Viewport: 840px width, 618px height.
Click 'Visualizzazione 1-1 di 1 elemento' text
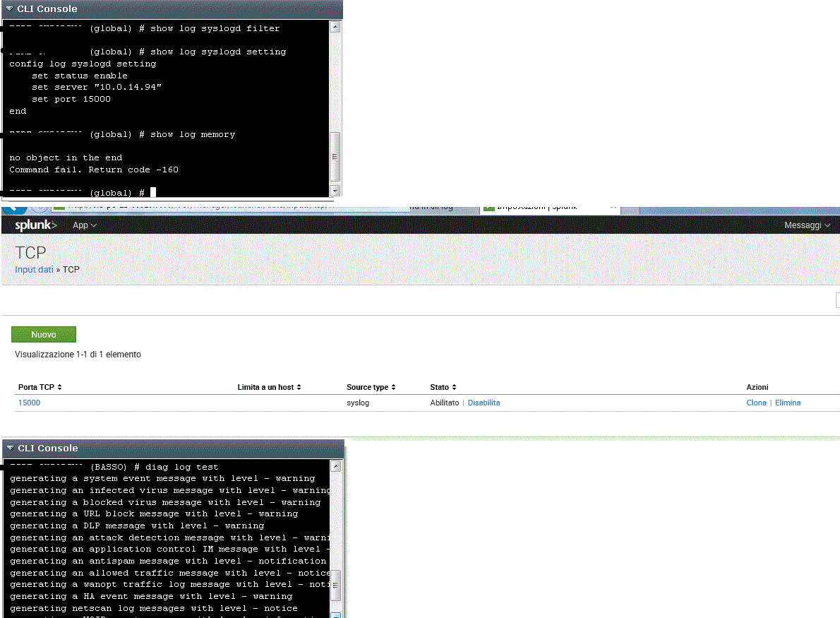click(x=78, y=355)
